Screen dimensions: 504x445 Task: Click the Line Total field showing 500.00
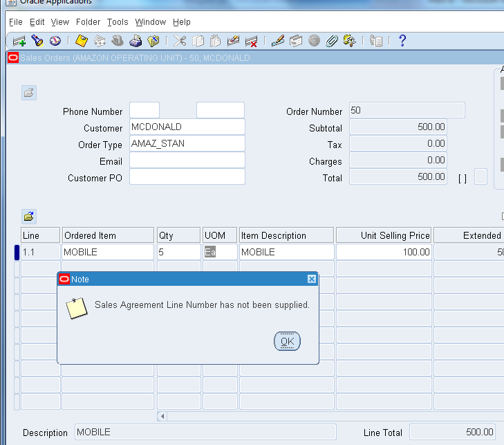tap(453, 432)
